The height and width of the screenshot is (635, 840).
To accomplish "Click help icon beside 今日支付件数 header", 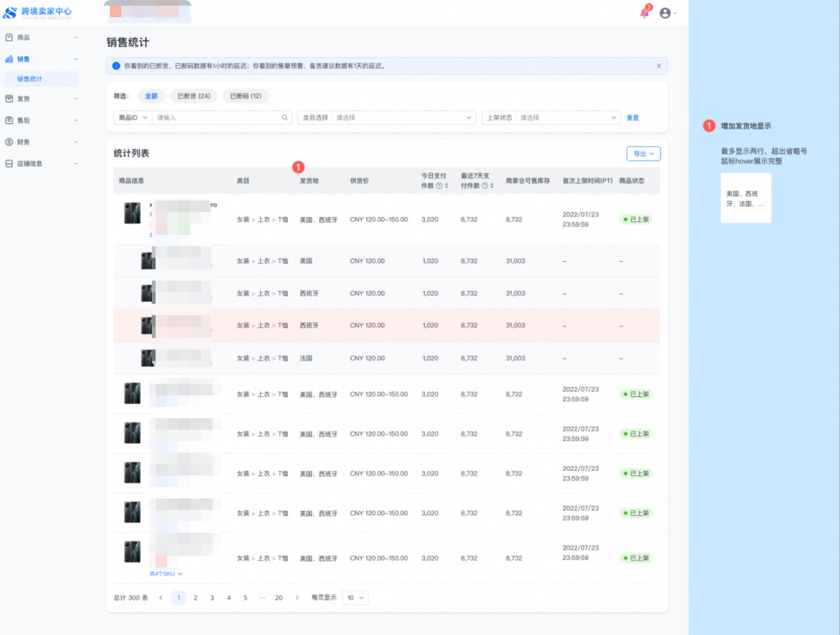I will pos(439,186).
